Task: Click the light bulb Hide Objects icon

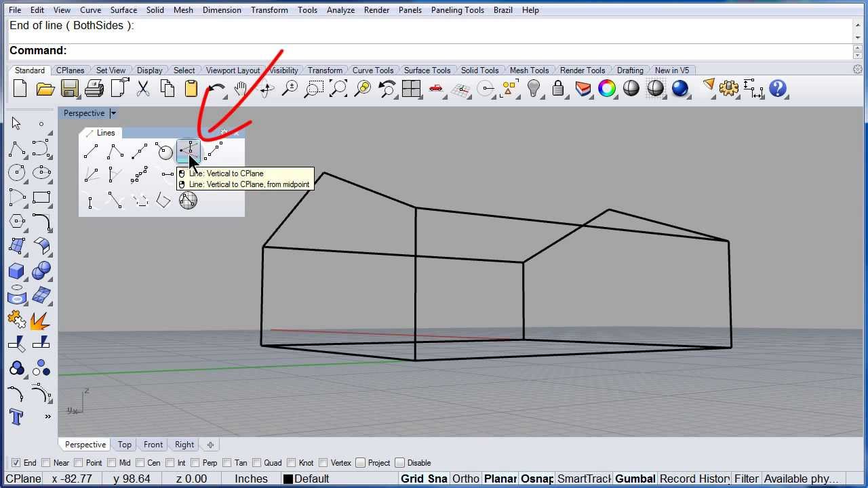Action: pos(534,89)
